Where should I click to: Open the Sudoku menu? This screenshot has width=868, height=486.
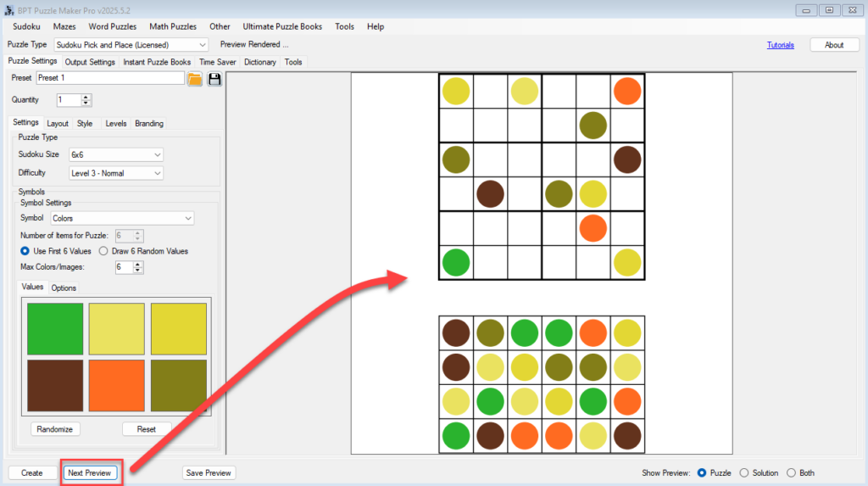26,26
